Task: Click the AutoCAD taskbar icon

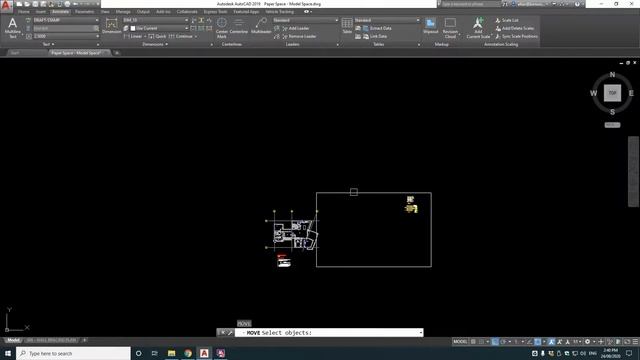Action: [204, 353]
